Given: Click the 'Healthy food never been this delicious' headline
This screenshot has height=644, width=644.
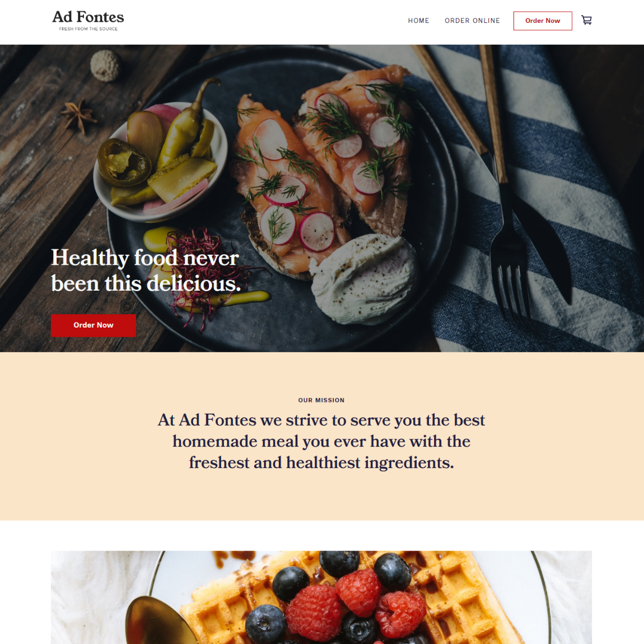Looking at the screenshot, I should [x=146, y=270].
